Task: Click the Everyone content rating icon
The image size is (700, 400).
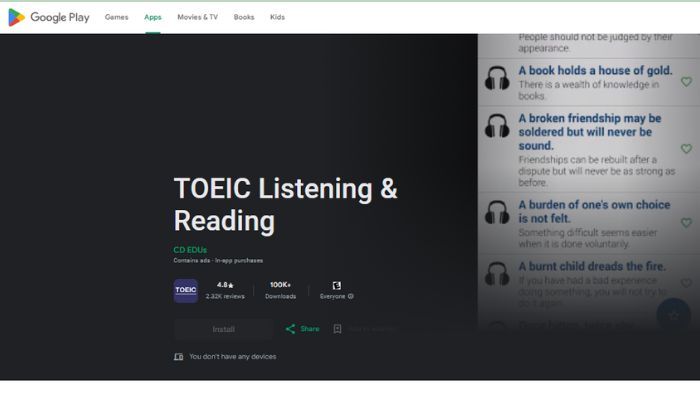Action: click(337, 285)
